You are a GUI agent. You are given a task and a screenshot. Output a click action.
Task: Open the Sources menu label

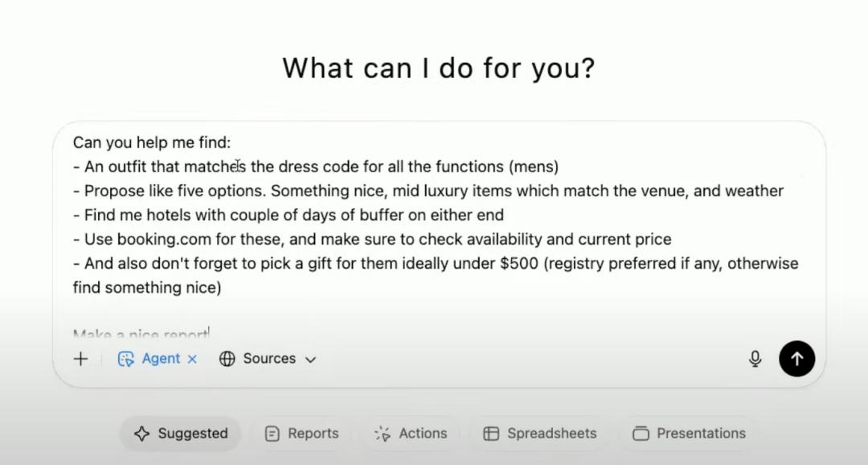point(269,359)
